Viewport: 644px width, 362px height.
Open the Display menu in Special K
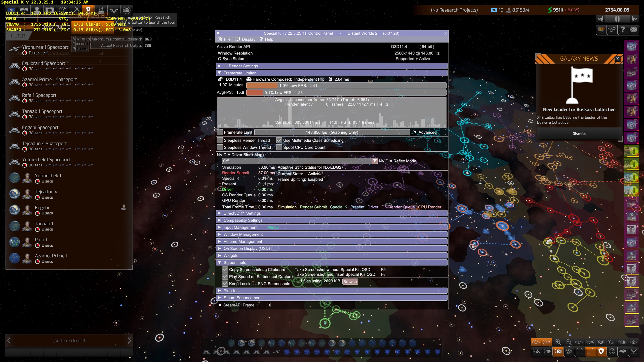(245, 39)
